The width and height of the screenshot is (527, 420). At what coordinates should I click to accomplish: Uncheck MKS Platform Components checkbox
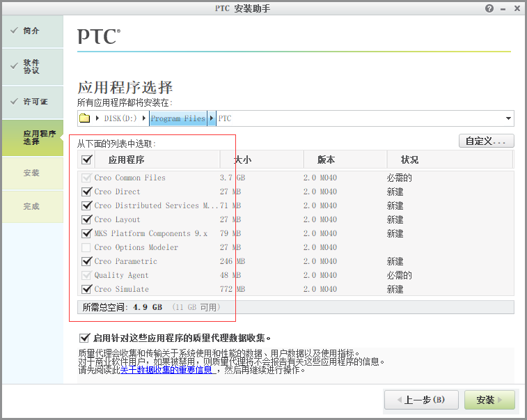pyautogui.click(x=87, y=233)
